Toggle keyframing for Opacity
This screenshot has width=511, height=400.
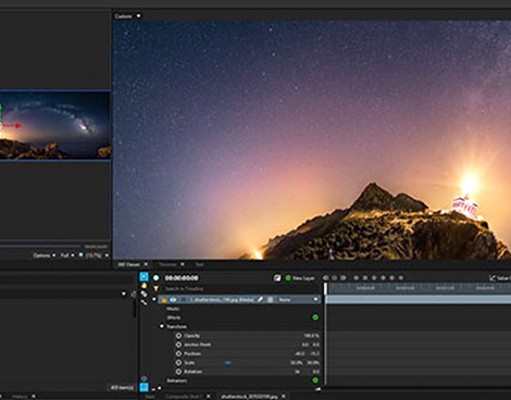coord(179,336)
